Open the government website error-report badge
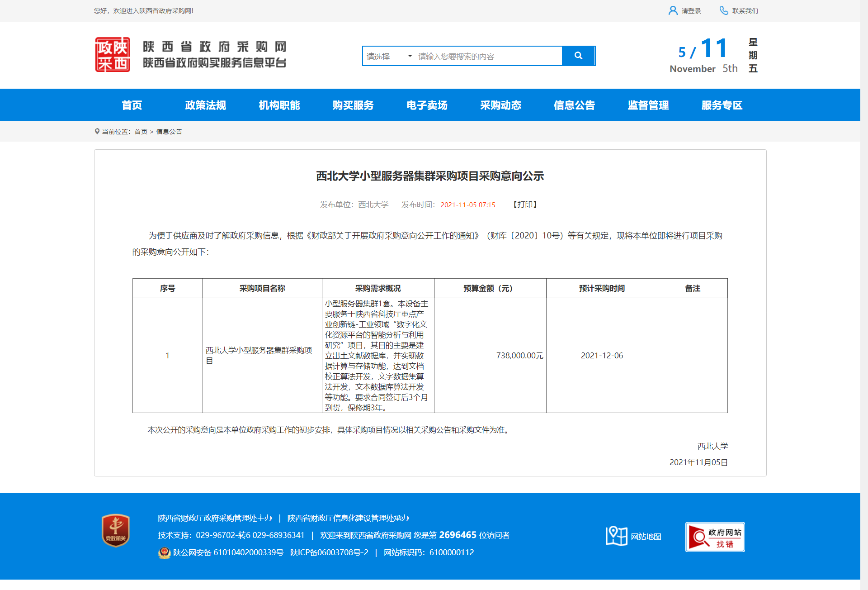Screen dimensions: 868x590 715,537
